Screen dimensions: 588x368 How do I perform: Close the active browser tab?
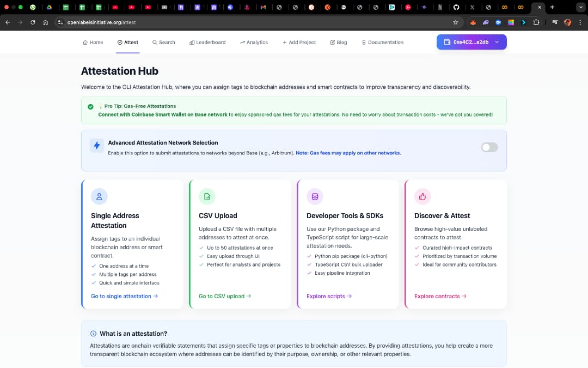(539, 7)
